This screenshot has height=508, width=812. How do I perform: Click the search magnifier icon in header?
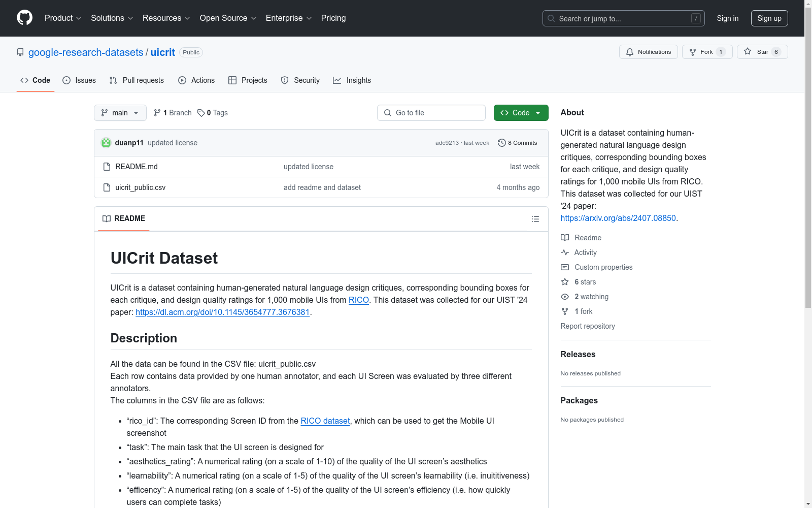(551, 18)
